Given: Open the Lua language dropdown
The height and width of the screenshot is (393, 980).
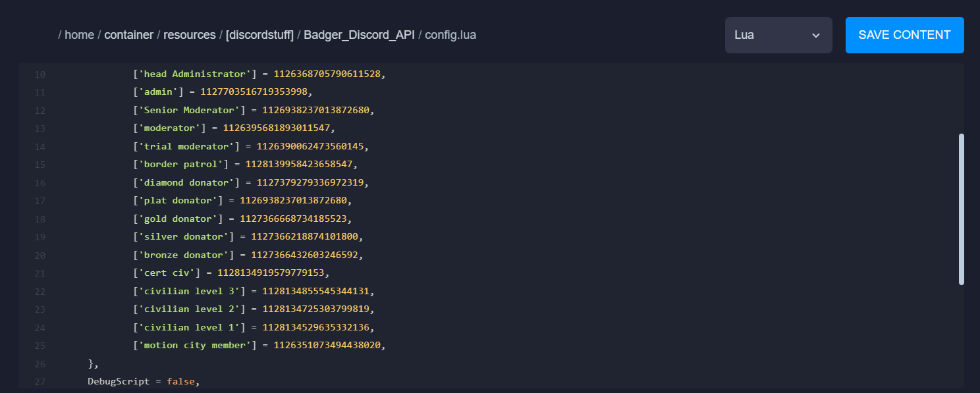Looking at the screenshot, I should click(x=778, y=35).
